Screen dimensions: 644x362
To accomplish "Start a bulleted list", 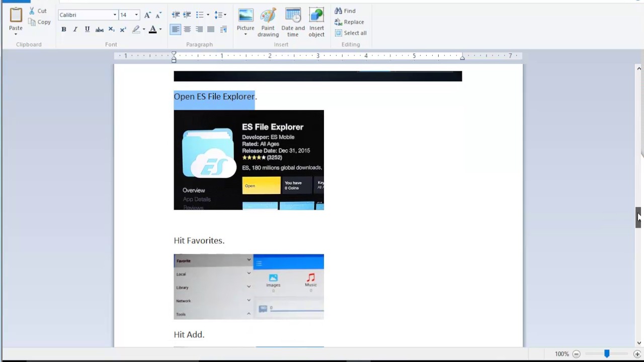I will (x=200, y=15).
